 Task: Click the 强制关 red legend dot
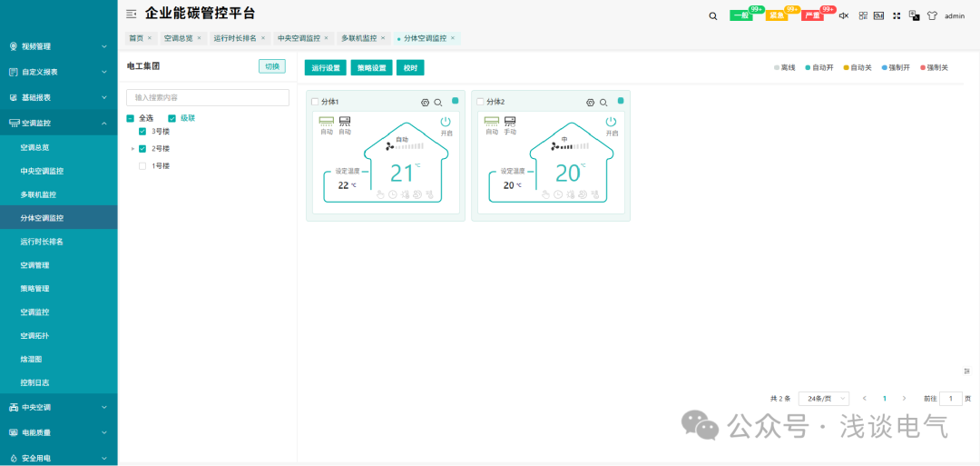tap(923, 67)
